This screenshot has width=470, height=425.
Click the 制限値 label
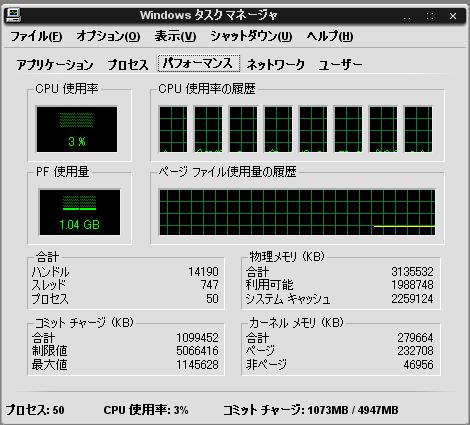click(49, 351)
